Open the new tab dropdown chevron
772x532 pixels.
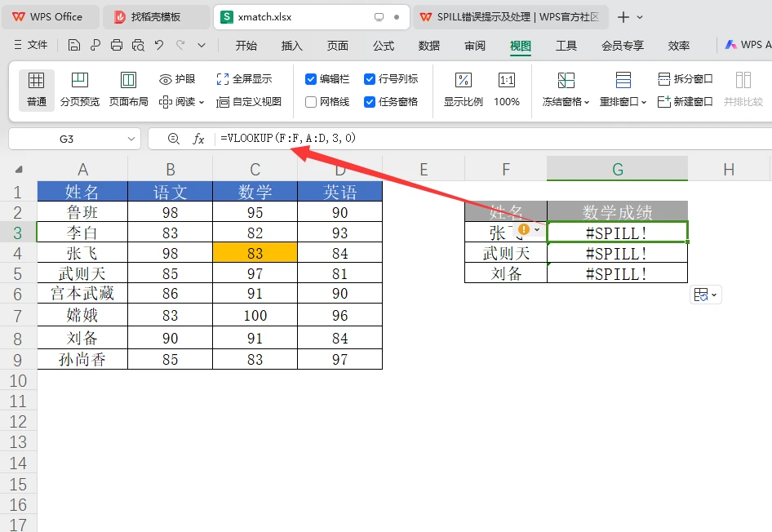[640, 17]
